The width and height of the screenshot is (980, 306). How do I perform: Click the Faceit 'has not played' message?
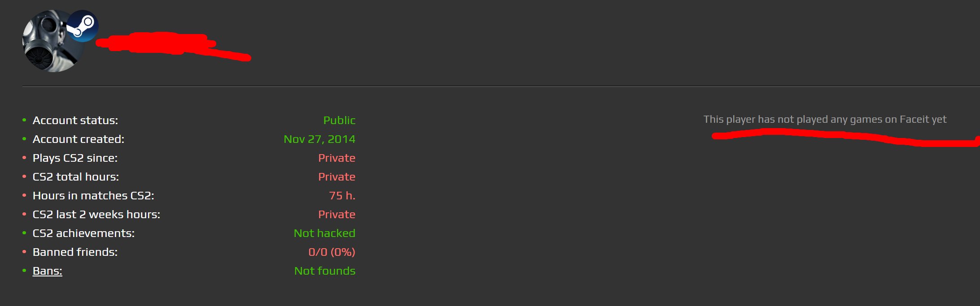(825, 120)
